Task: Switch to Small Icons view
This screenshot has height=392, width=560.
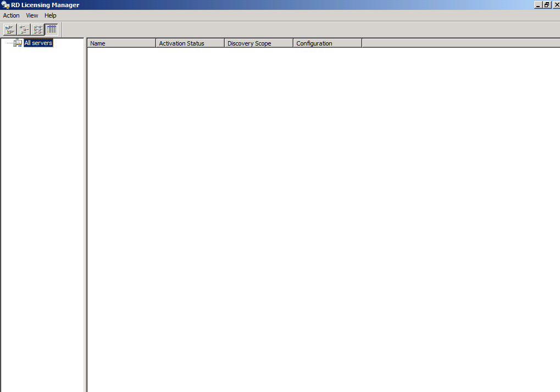Action: coord(24,29)
